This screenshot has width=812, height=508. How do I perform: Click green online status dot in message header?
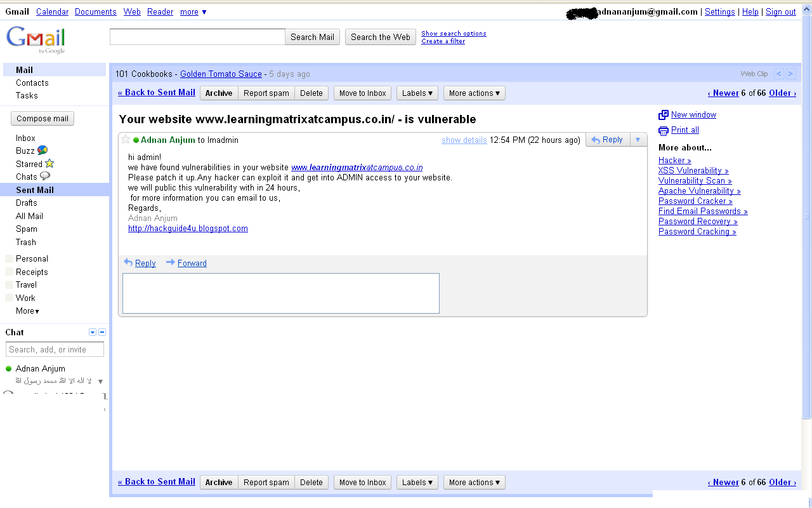point(136,140)
